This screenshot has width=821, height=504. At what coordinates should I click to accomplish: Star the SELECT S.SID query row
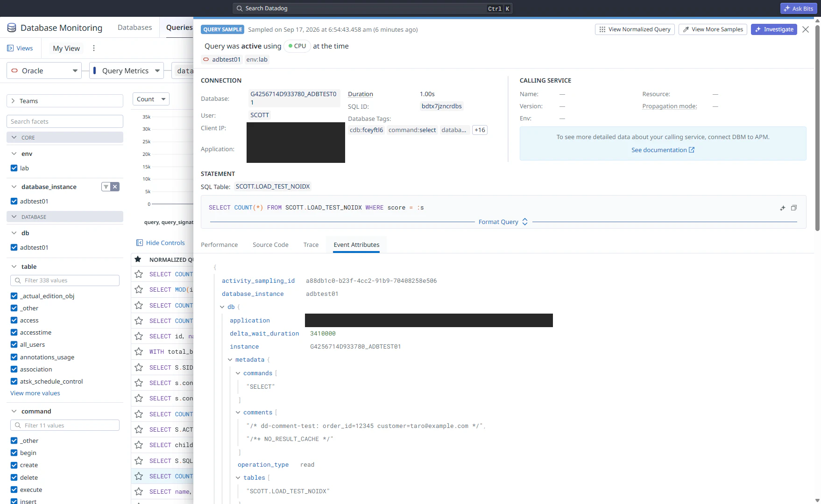pyautogui.click(x=139, y=368)
